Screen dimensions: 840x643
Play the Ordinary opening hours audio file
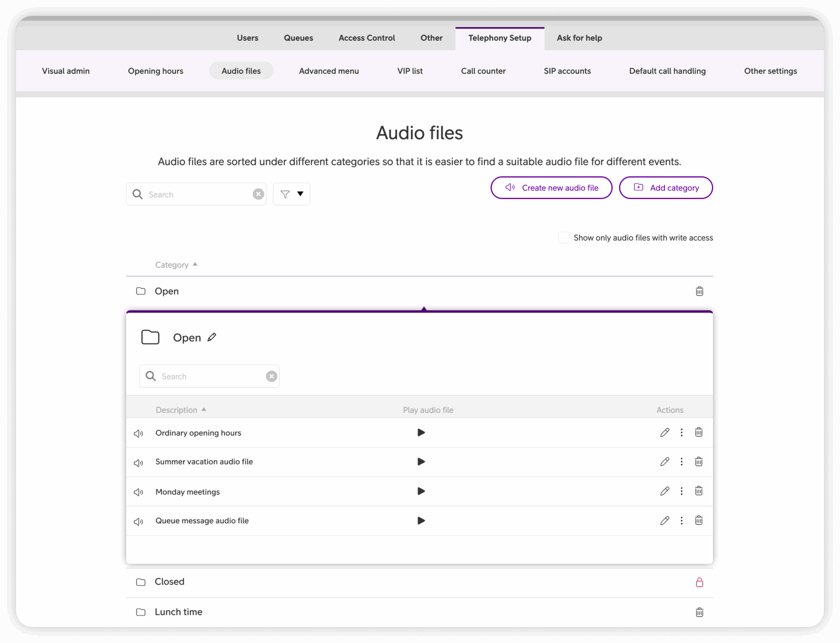click(421, 433)
